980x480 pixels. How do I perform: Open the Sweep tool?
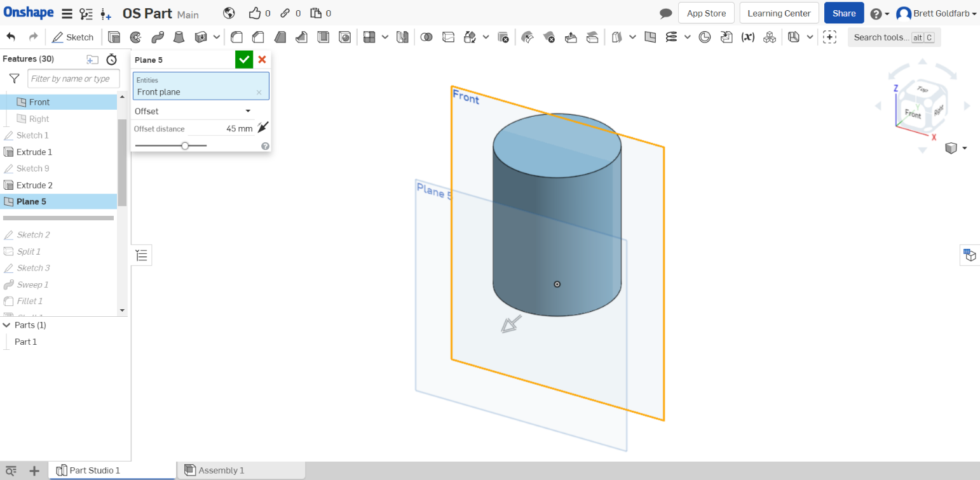158,37
